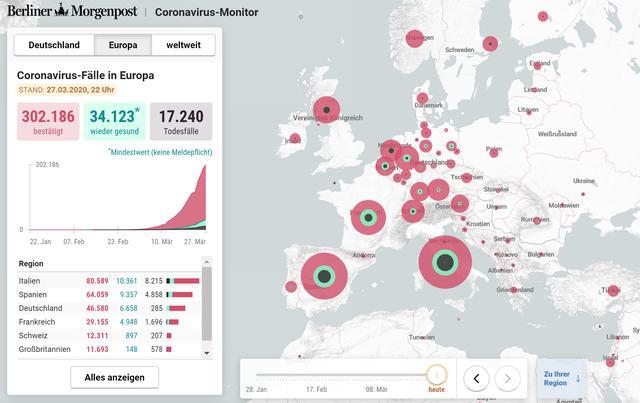
Task: Click Zu Ihrer Region down arrow
Action: (578, 379)
